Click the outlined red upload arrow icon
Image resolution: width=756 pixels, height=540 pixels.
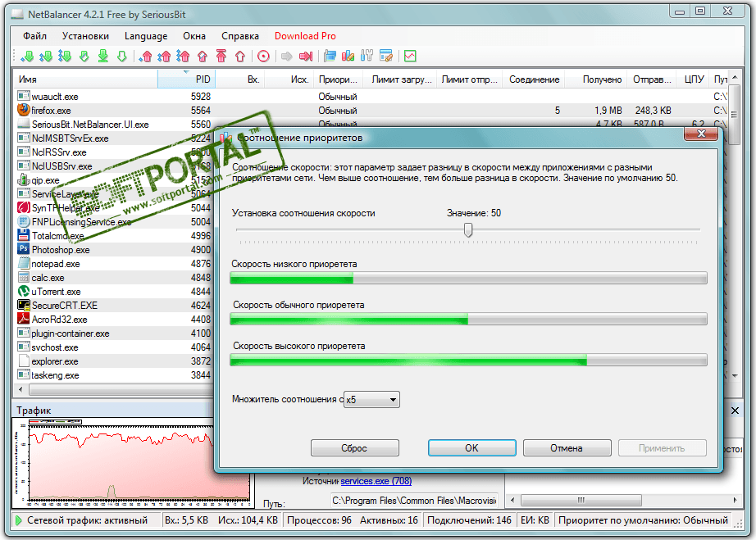click(240, 56)
